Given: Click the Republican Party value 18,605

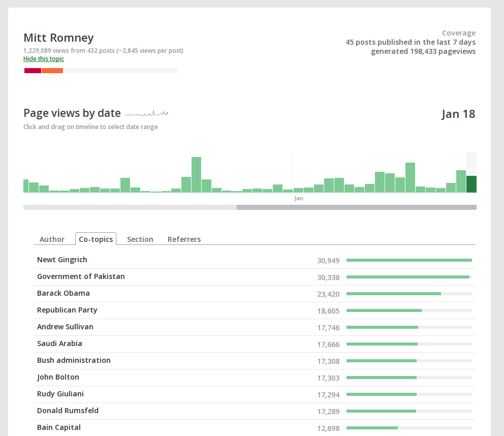Looking at the screenshot, I should tap(328, 311).
